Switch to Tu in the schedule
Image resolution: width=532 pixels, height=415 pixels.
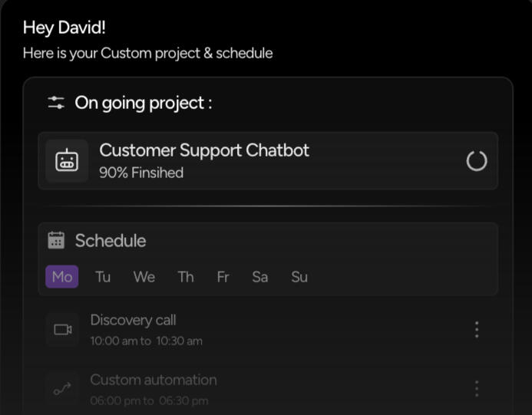click(103, 277)
